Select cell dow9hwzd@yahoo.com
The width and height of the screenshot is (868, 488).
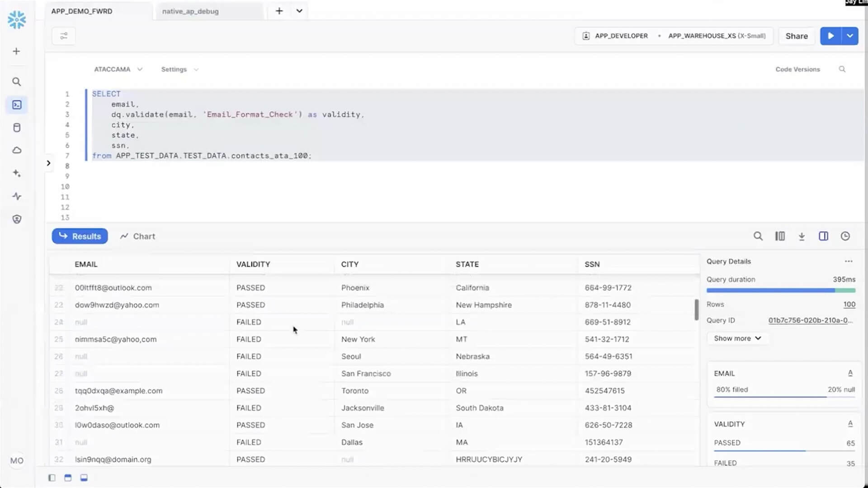click(117, 305)
